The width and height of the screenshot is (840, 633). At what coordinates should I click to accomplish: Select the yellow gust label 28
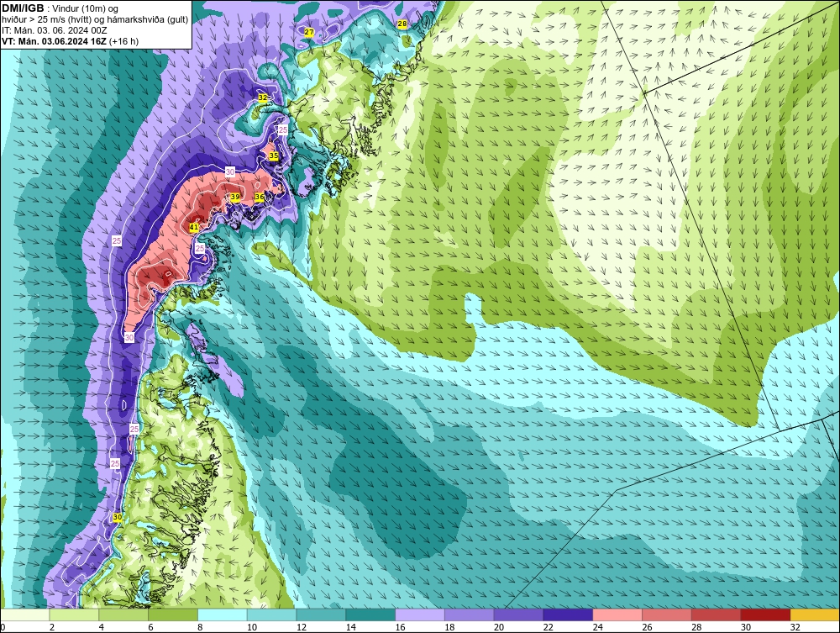point(402,24)
